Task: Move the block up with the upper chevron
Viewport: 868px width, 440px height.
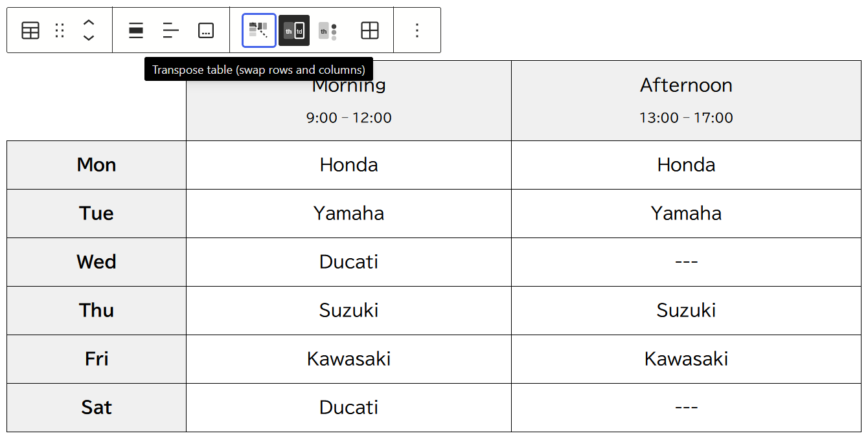Action: point(89,23)
